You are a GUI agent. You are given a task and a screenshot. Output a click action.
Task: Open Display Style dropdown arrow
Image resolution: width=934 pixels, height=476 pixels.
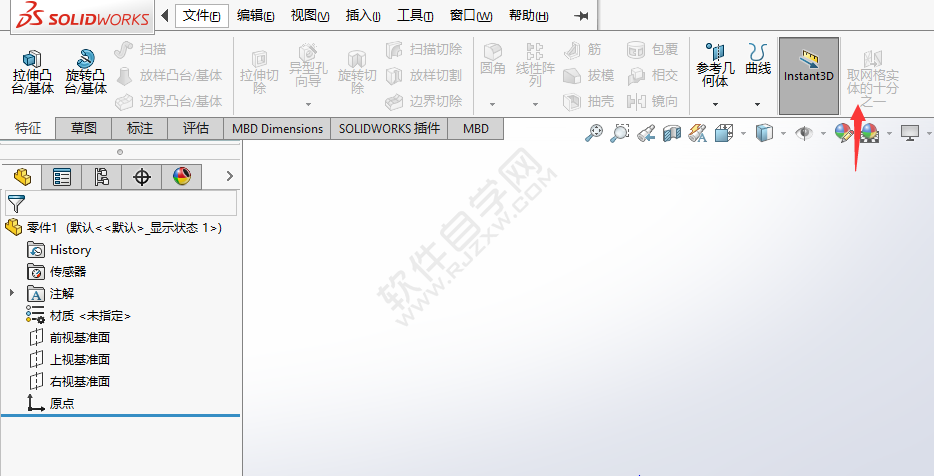tap(783, 133)
